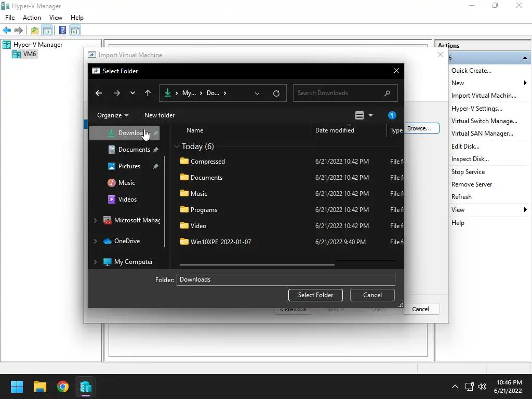
Task: Sort by Name column header
Action: 195,130
